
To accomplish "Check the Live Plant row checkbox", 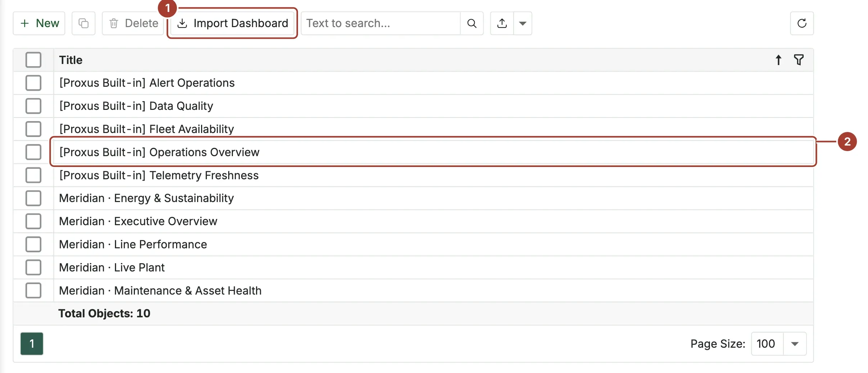I will [33, 268].
